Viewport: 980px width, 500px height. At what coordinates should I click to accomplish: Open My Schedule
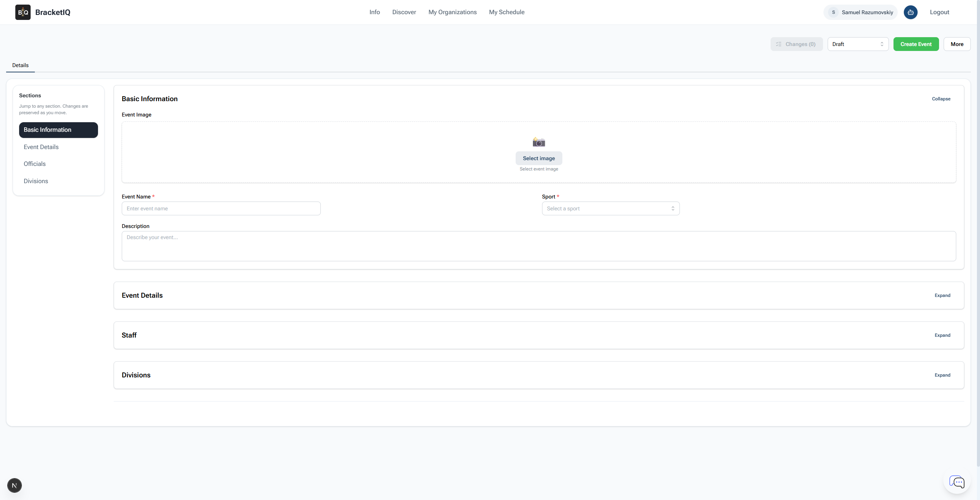click(x=506, y=12)
